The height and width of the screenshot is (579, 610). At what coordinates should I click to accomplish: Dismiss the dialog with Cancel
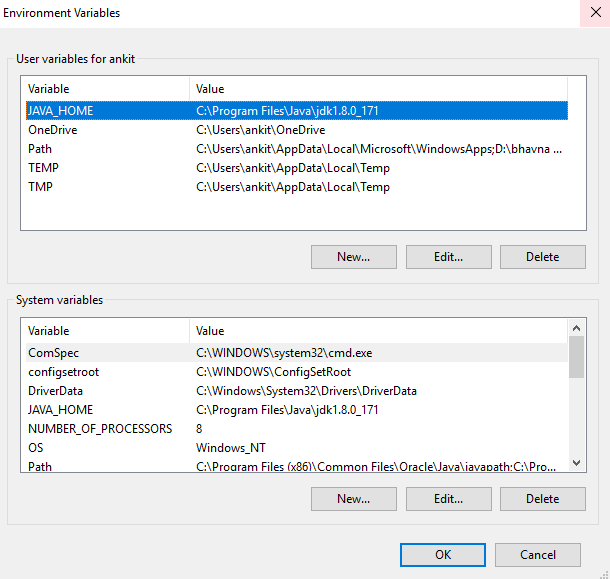point(538,555)
